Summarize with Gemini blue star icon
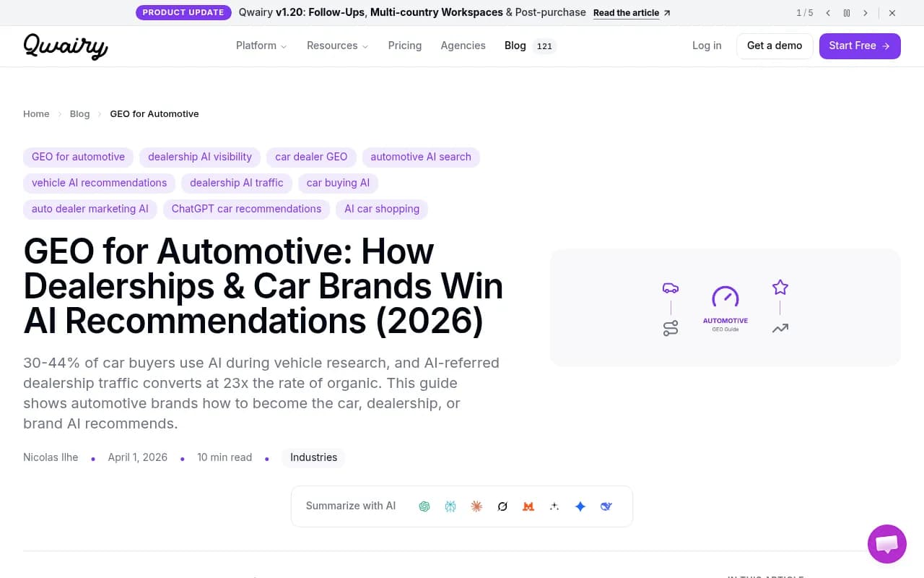Image resolution: width=924 pixels, height=578 pixels. point(580,506)
